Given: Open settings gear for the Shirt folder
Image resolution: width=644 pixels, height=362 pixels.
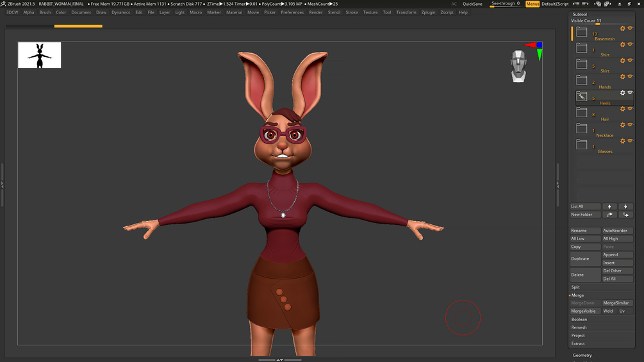Looking at the screenshot, I should click(622, 45).
